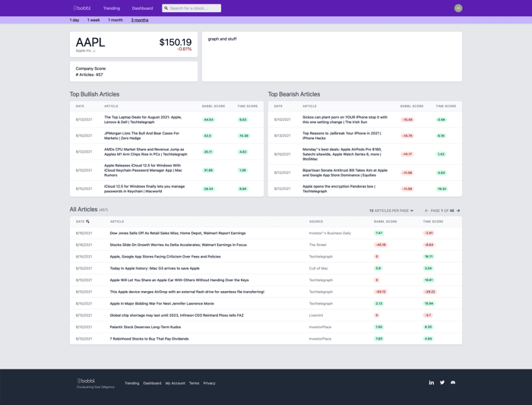Screen dimensions: 532x405
Task: Open My Account link in footer
Action: tap(175, 383)
